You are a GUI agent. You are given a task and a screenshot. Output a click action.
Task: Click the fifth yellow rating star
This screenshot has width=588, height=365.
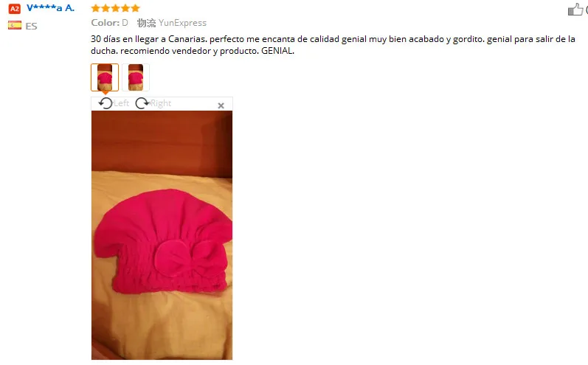pyautogui.click(x=135, y=8)
